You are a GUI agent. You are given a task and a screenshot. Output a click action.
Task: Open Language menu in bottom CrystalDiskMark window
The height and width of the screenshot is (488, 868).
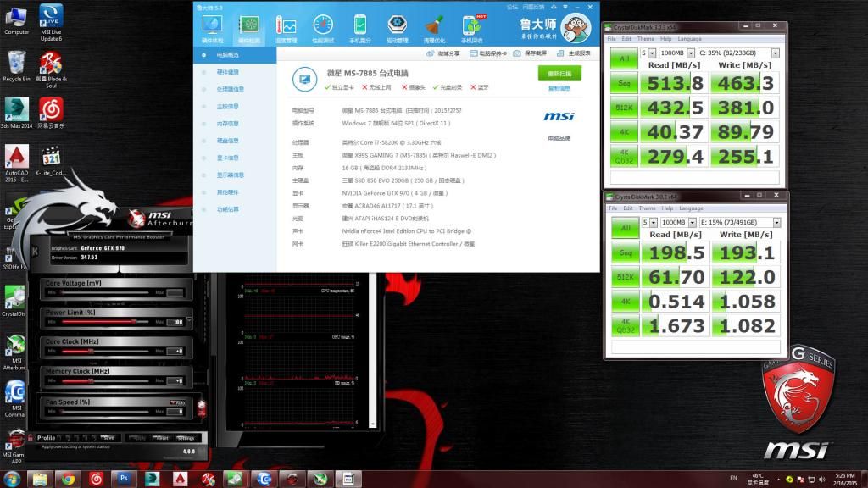pos(690,208)
